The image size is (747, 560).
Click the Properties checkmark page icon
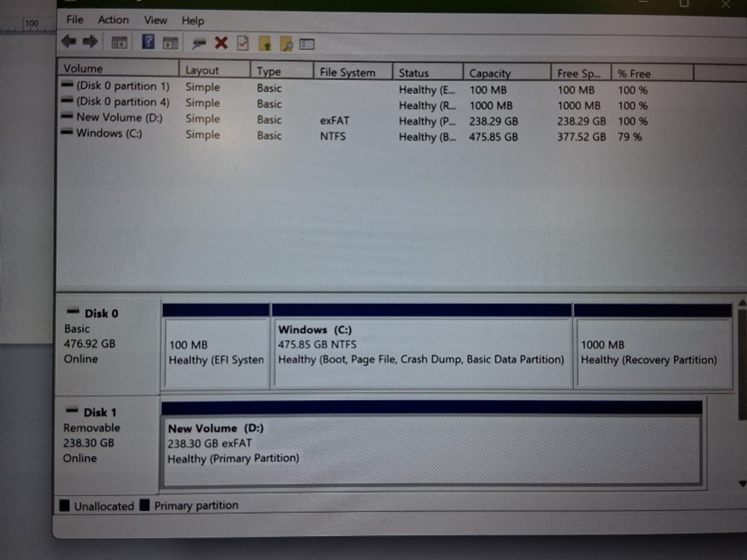point(243,43)
